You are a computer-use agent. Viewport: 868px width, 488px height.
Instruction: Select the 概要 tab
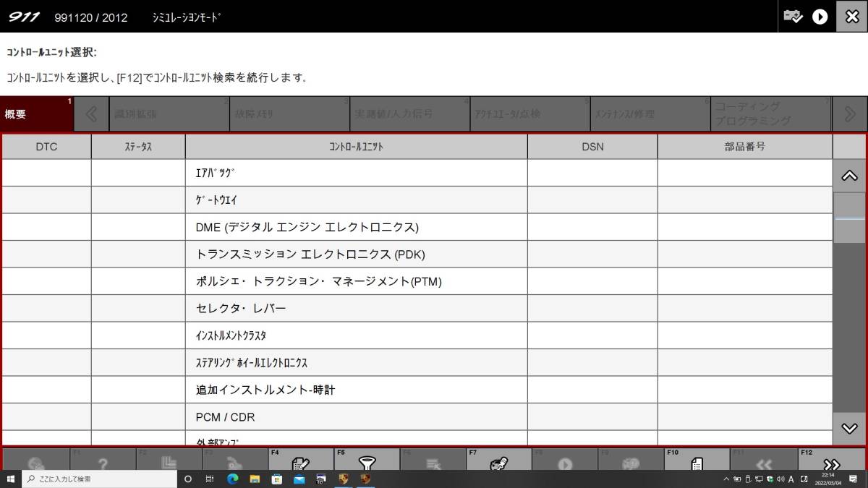(x=37, y=114)
